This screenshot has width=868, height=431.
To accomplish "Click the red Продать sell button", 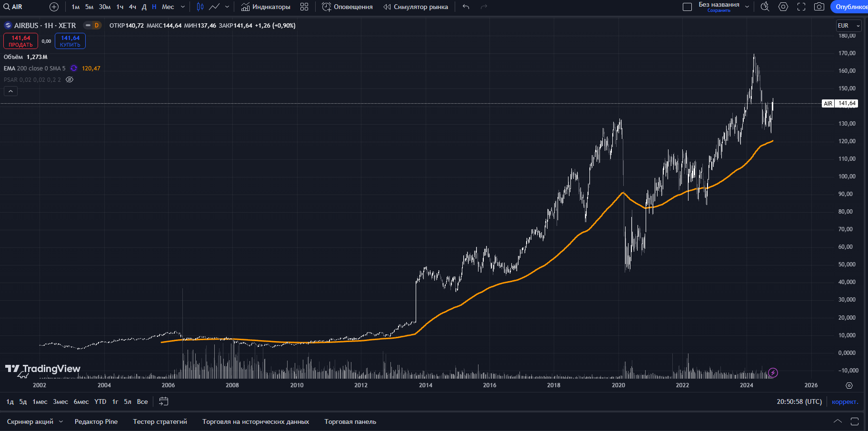I will 20,41.
